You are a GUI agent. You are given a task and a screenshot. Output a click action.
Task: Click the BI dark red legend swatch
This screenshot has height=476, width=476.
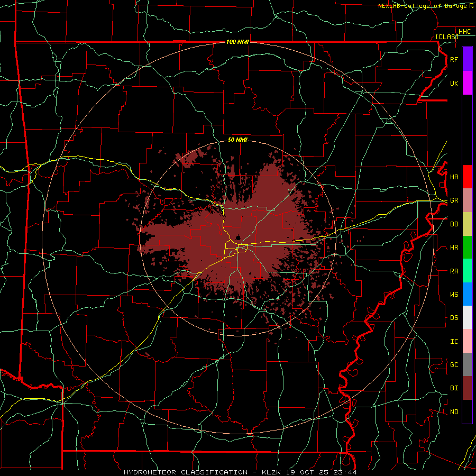coord(467,388)
